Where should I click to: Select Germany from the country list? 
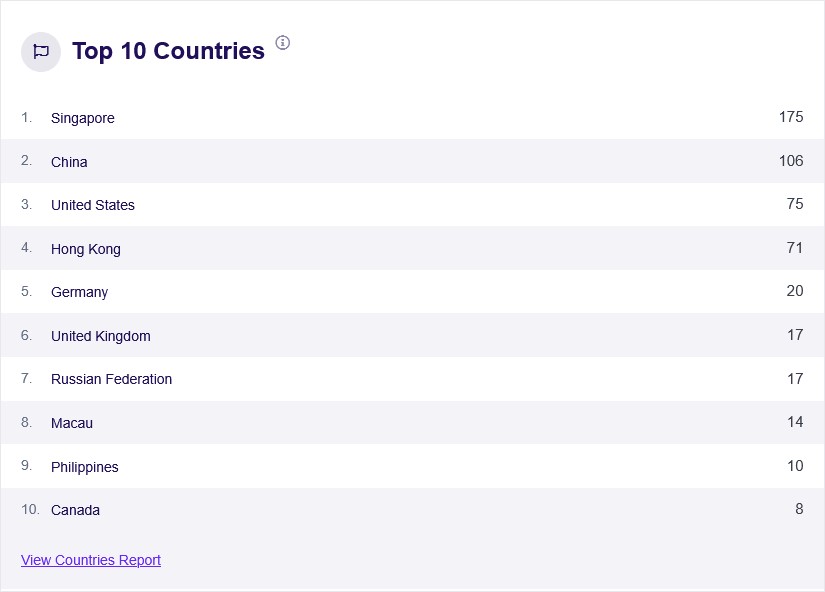[80, 292]
